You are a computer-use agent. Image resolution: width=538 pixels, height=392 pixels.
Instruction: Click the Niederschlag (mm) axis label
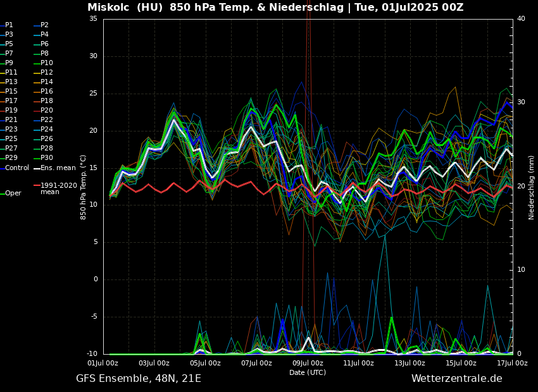click(532, 187)
